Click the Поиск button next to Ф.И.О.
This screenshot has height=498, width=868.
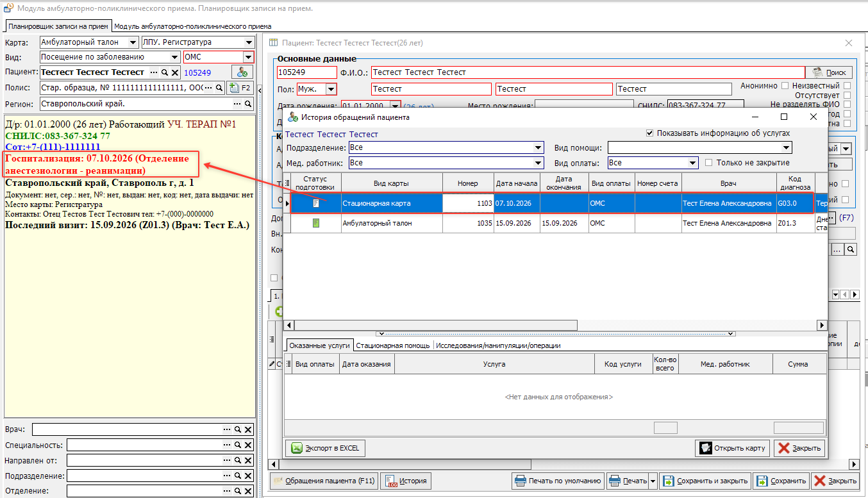830,72
